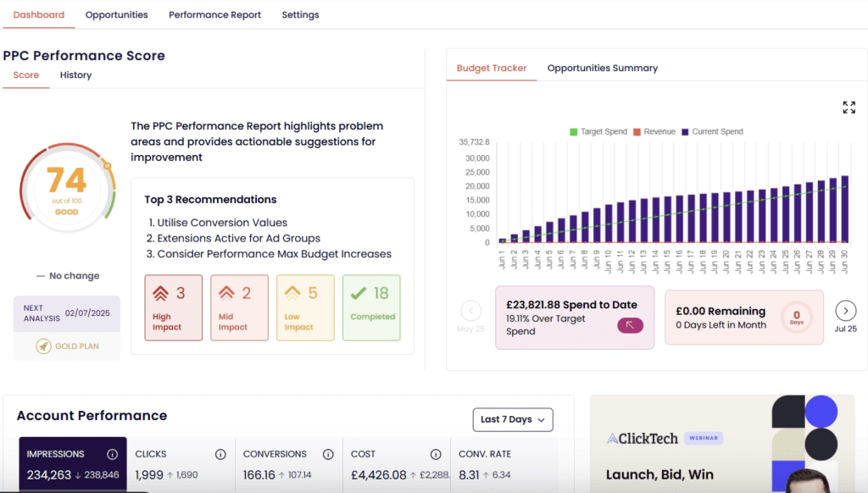Open the Dashboard tab
Viewport: 868px width, 493px height.
[39, 15]
